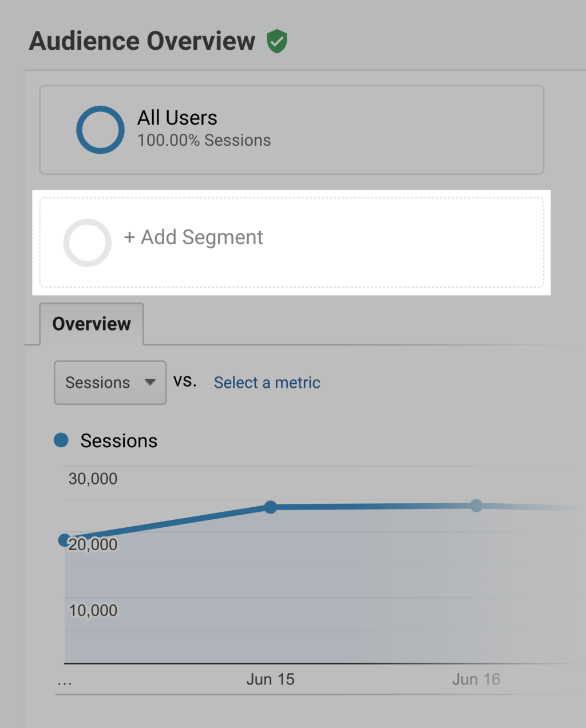586x728 pixels.
Task: Click the blue Sessions legend dot
Action: pyautogui.click(x=61, y=440)
